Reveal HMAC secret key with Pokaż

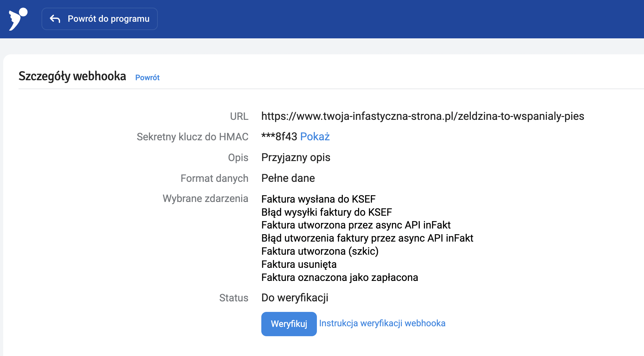tap(315, 136)
